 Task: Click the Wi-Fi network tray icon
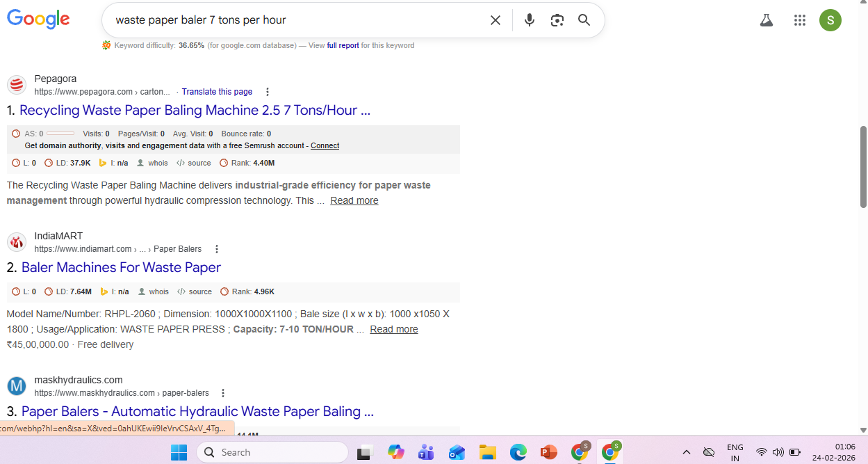(x=762, y=452)
